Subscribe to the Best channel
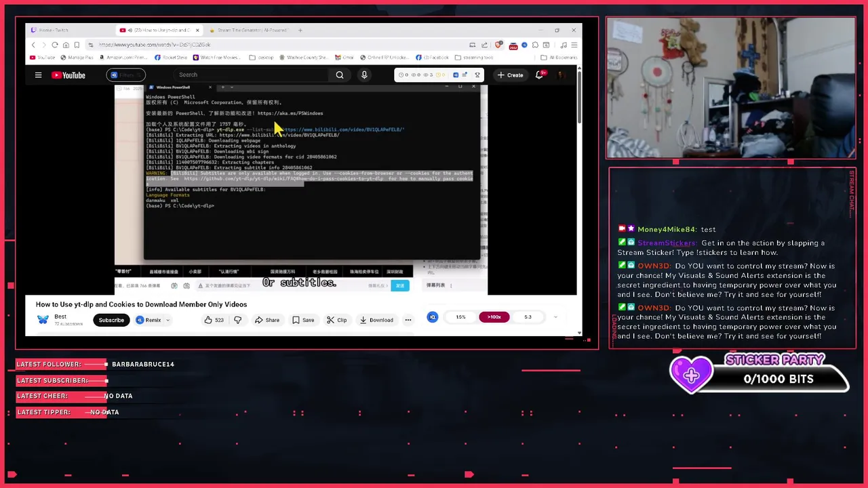868x488 pixels. pos(111,320)
